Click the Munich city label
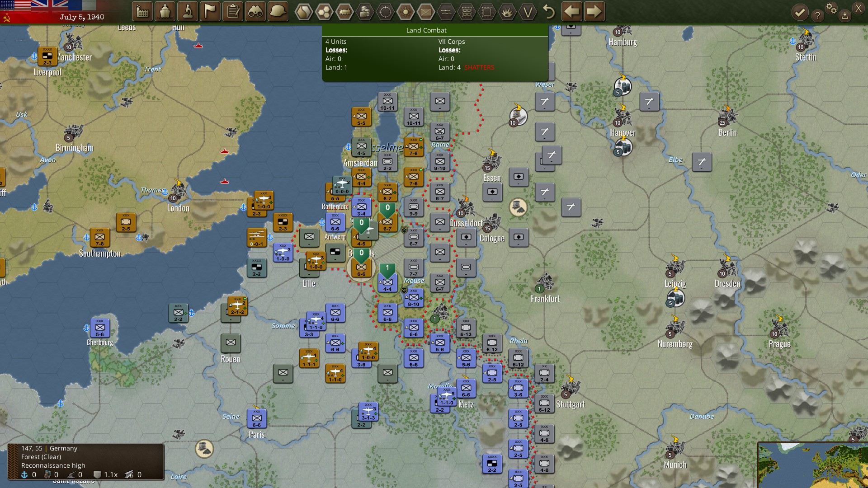The width and height of the screenshot is (868, 488). [x=675, y=465]
